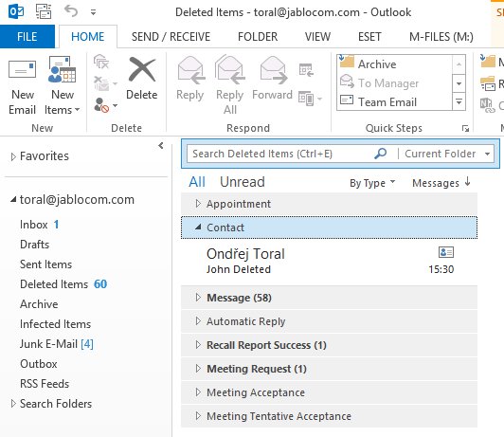Expand the Appointment group
This screenshot has width=504, height=437.
pos(198,203)
